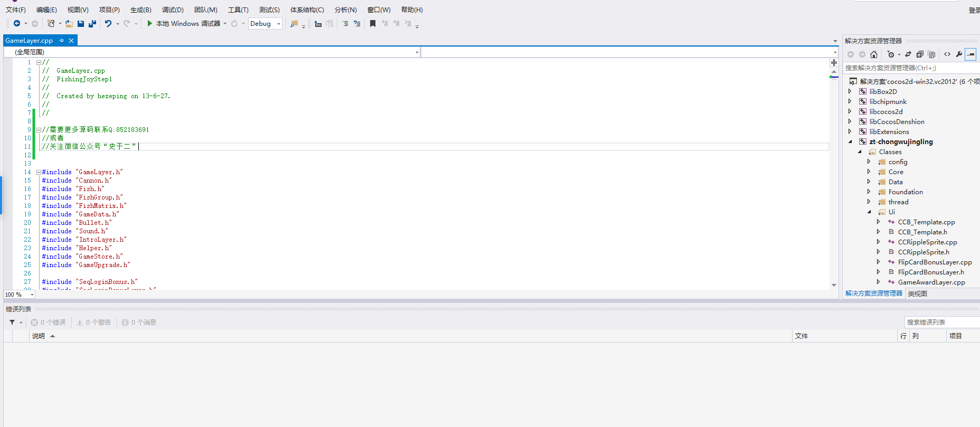The height and width of the screenshot is (427, 980).
Task: Toggle the 0 errors filter button
Action: (48, 322)
